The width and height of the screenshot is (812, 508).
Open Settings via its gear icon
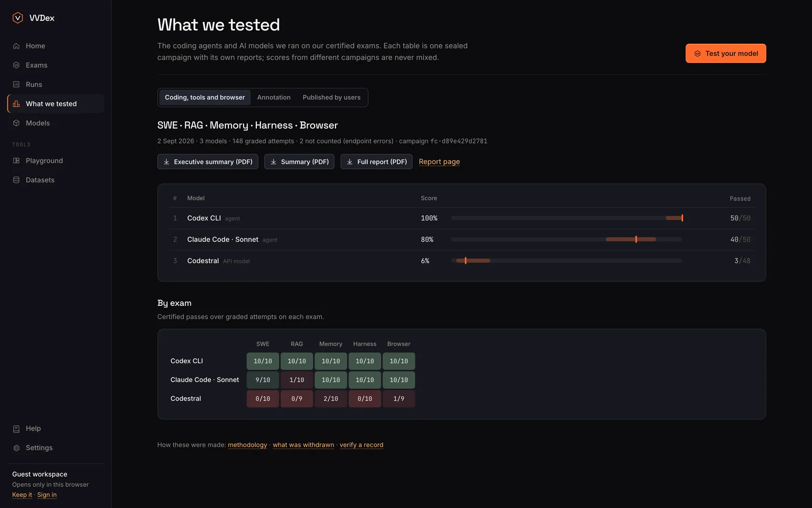16,448
